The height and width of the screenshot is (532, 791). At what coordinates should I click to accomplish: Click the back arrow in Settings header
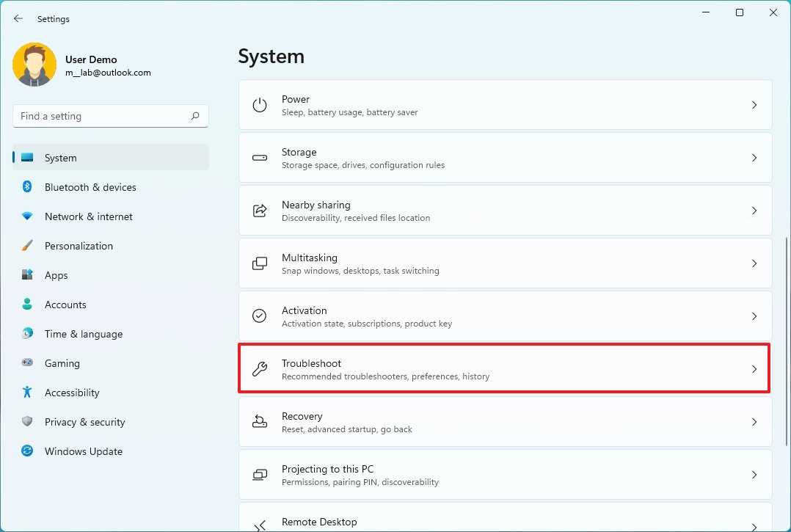[x=18, y=18]
